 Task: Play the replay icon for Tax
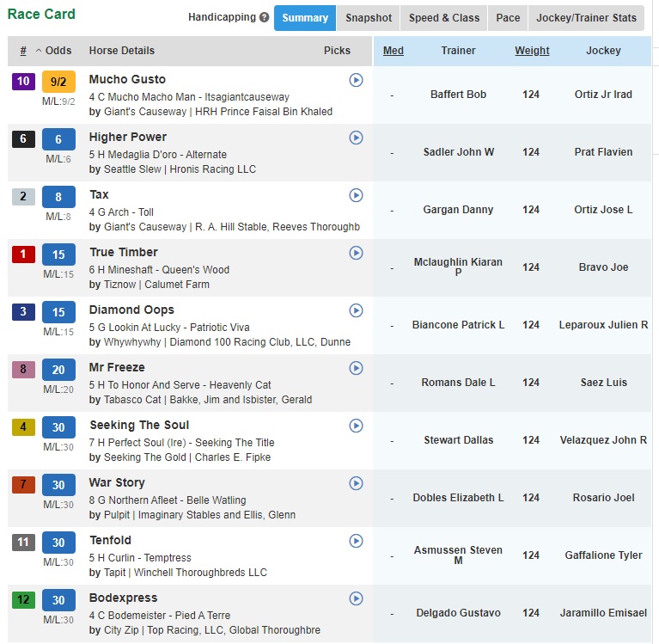pos(356,195)
